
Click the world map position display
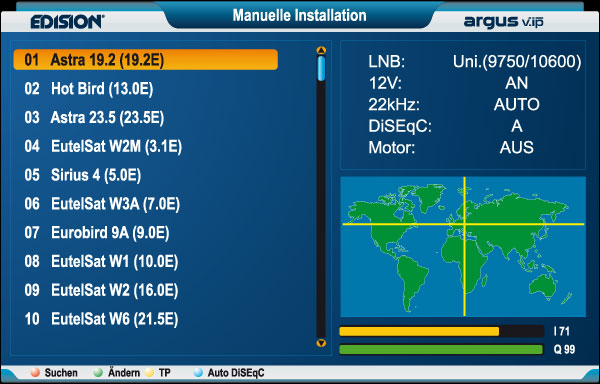[463, 247]
